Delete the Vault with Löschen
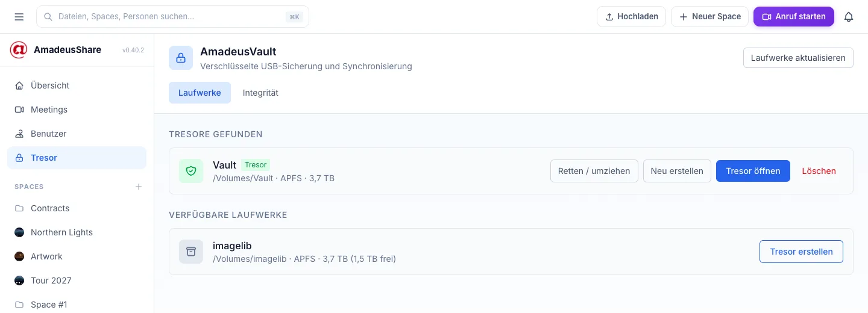 pyautogui.click(x=819, y=171)
